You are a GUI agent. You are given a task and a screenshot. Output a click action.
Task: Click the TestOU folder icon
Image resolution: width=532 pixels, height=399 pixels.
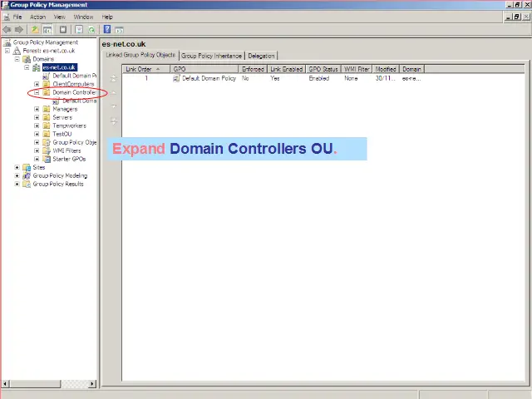click(47, 134)
